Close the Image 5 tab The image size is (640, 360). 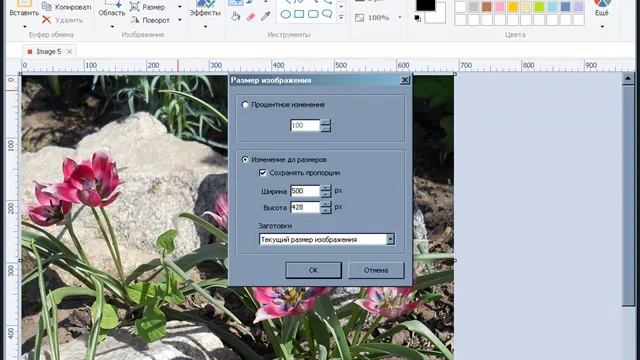pos(69,51)
